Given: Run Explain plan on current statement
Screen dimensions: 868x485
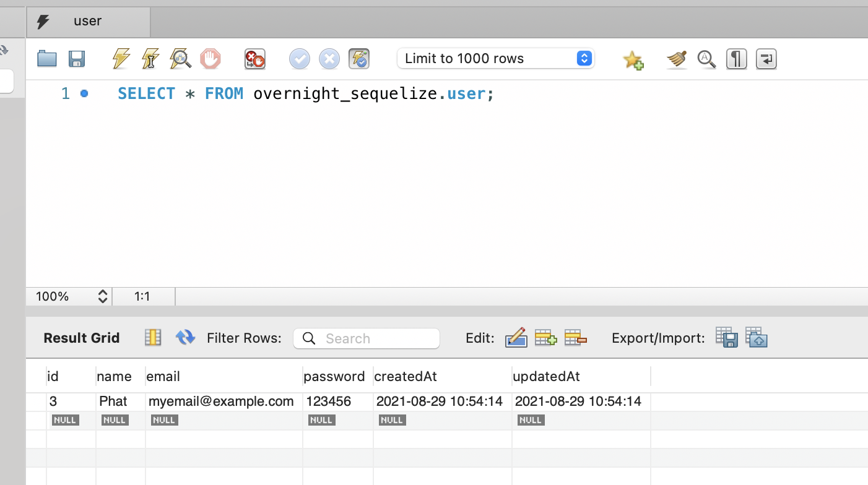Looking at the screenshot, I should coord(180,59).
